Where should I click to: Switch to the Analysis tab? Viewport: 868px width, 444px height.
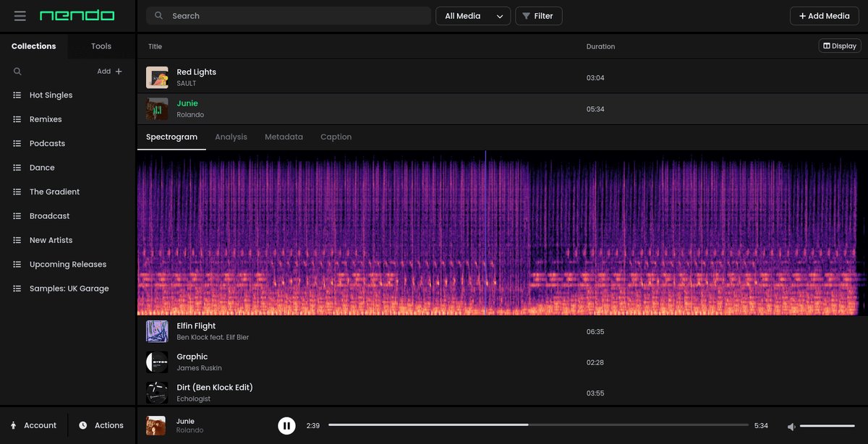click(x=231, y=137)
